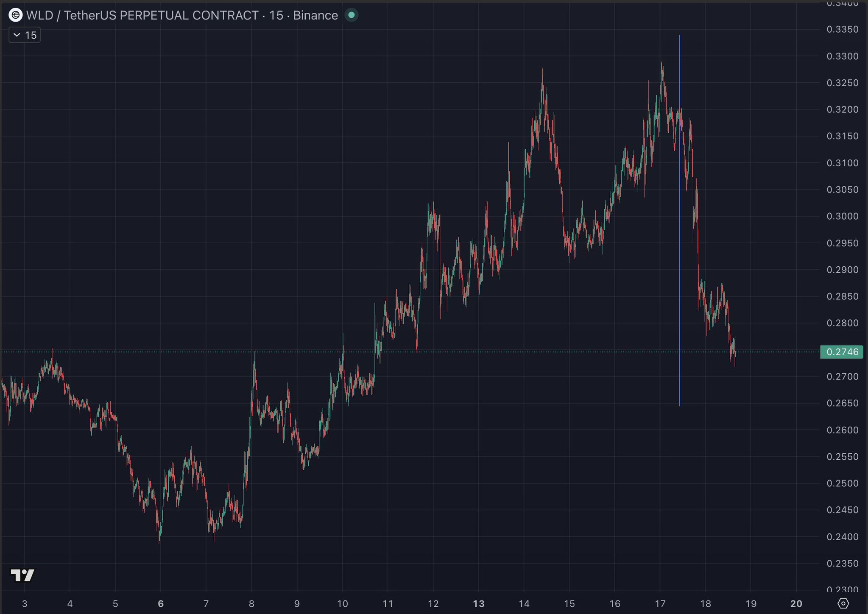
Task: Click Binance exchange name in title
Action: pos(315,15)
